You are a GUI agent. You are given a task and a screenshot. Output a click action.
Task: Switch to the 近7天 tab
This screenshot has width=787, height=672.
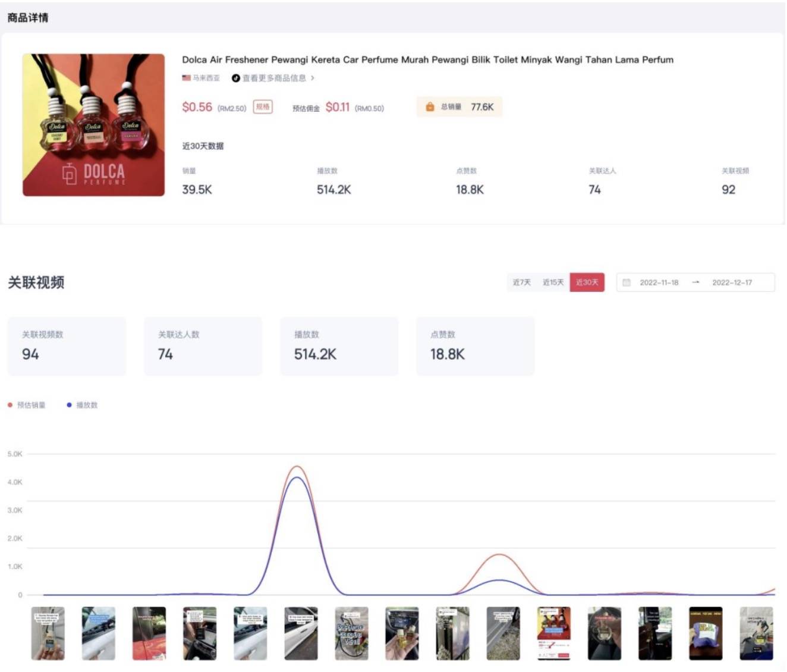point(522,282)
